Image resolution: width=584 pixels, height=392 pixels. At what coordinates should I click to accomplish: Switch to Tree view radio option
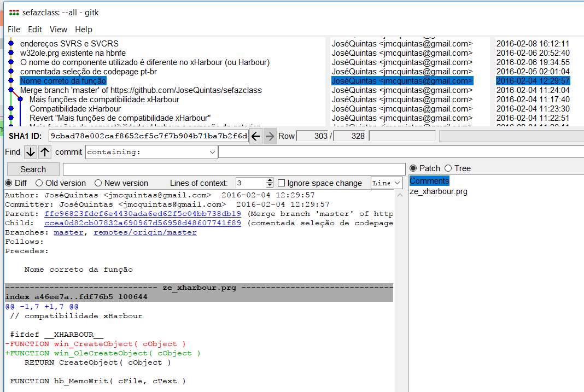(x=448, y=168)
